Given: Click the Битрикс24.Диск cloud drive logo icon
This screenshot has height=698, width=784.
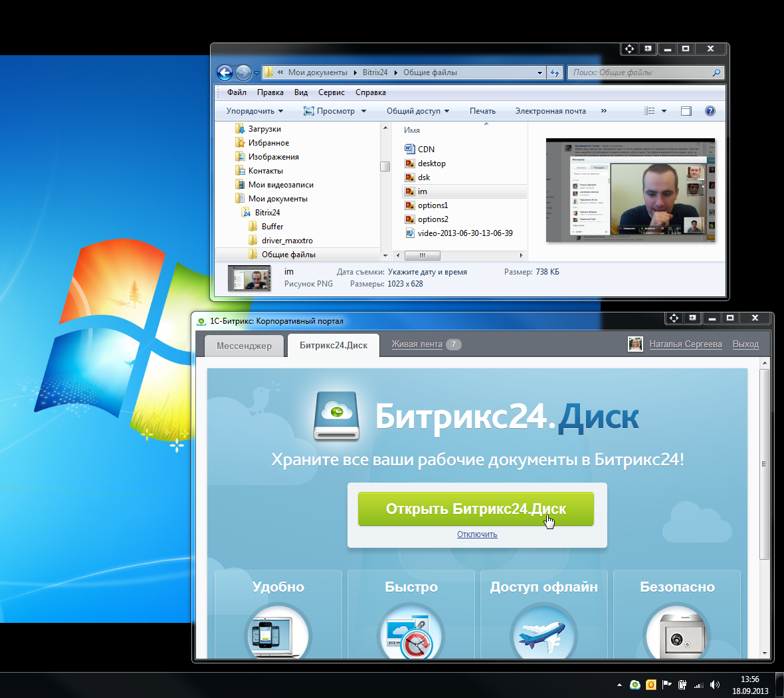Looking at the screenshot, I should coord(336,416).
